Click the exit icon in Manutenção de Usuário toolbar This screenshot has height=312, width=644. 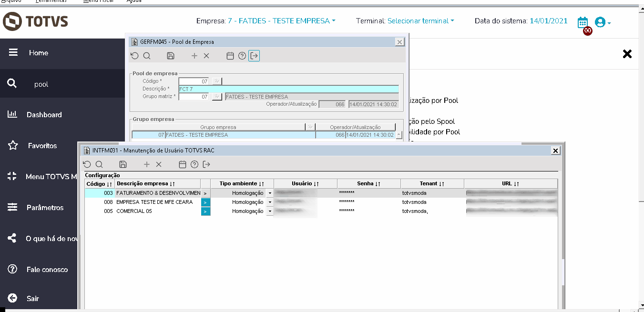[x=206, y=164]
